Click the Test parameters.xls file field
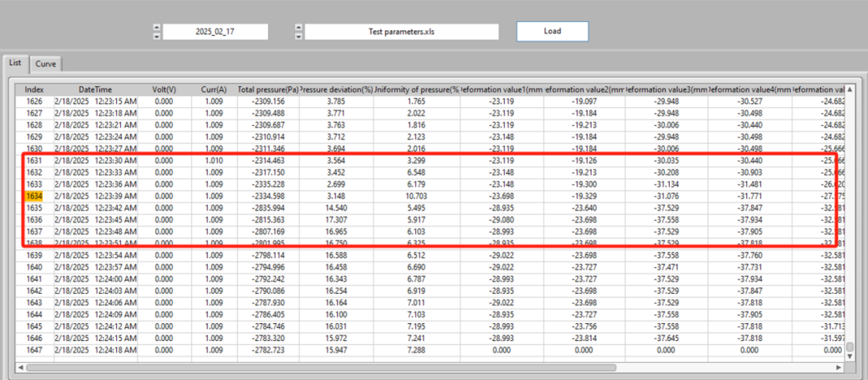Screen dimensions: 868x380 click(401, 32)
